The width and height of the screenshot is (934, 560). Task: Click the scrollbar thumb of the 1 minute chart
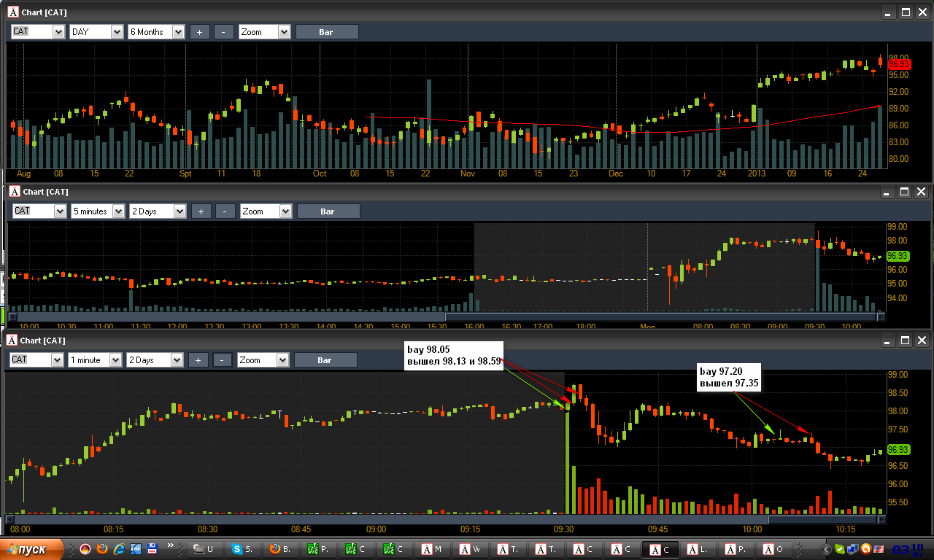click(x=822, y=519)
